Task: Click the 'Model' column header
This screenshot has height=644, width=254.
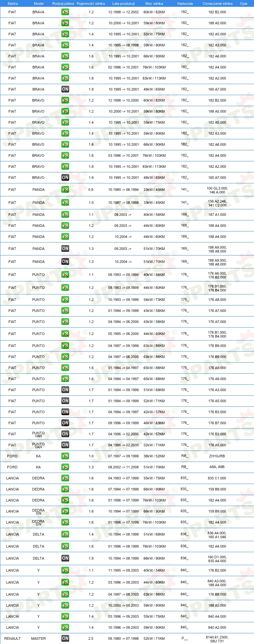Action: click(x=39, y=4)
